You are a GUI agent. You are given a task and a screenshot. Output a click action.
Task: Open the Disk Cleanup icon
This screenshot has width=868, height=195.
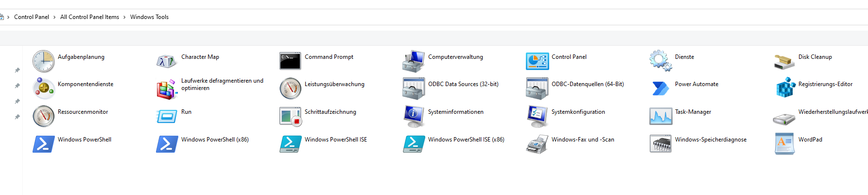pos(784,62)
